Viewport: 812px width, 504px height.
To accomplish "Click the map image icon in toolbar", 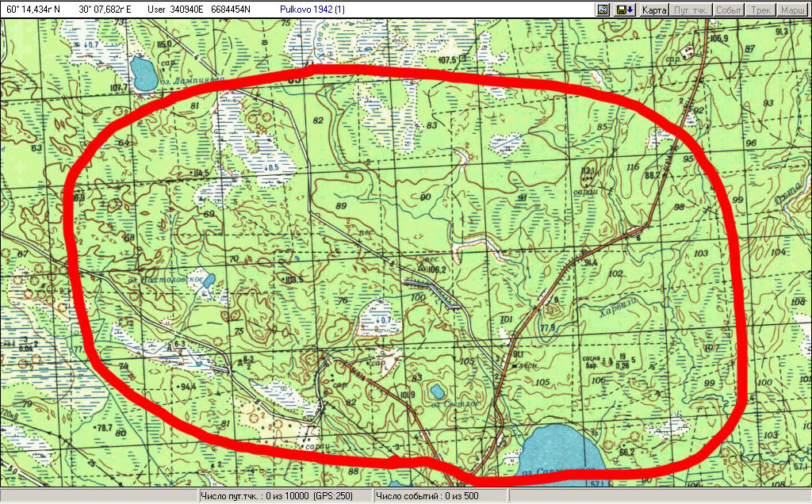I will coord(603,10).
